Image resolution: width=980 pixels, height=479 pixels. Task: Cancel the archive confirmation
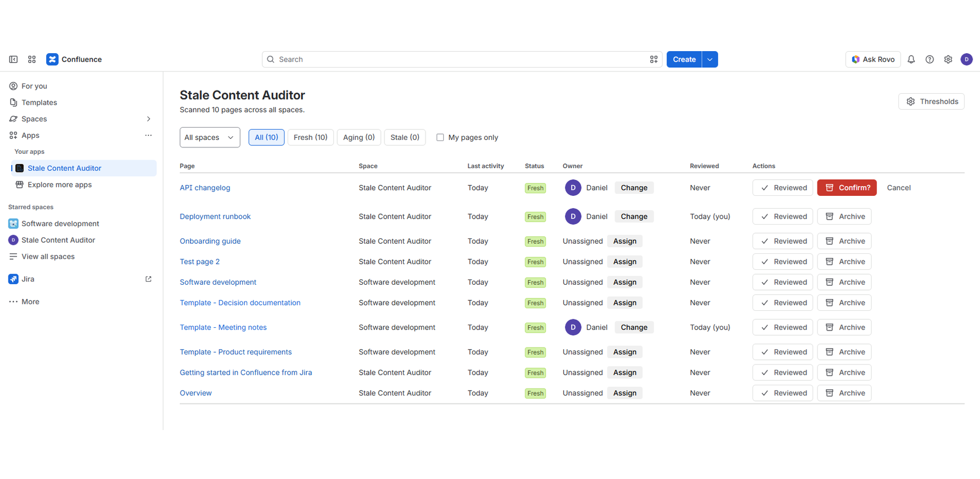pyautogui.click(x=899, y=188)
